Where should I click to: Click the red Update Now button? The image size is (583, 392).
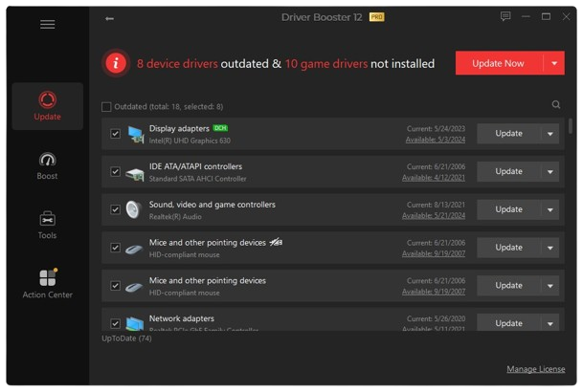(499, 63)
